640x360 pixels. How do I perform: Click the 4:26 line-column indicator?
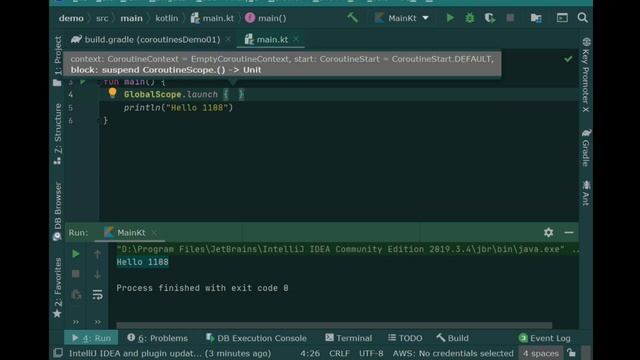(x=310, y=353)
